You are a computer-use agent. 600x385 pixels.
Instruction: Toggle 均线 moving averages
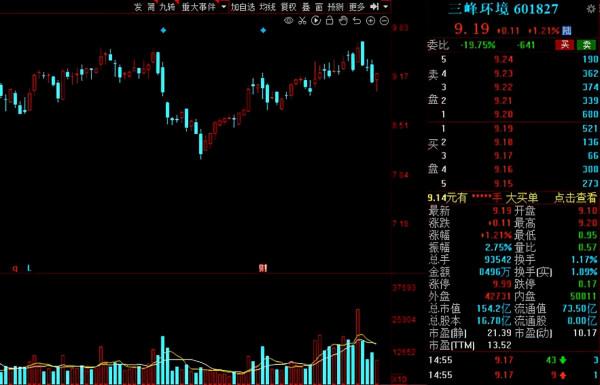point(267,7)
